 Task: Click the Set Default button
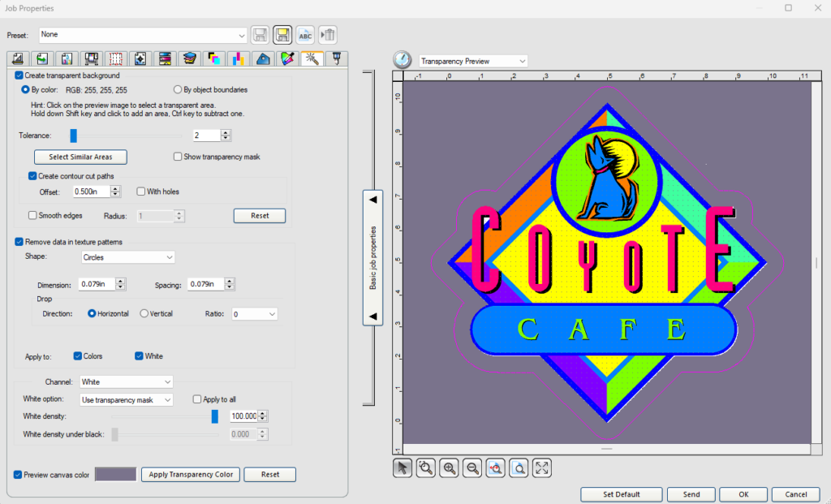(x=621, y=494)
